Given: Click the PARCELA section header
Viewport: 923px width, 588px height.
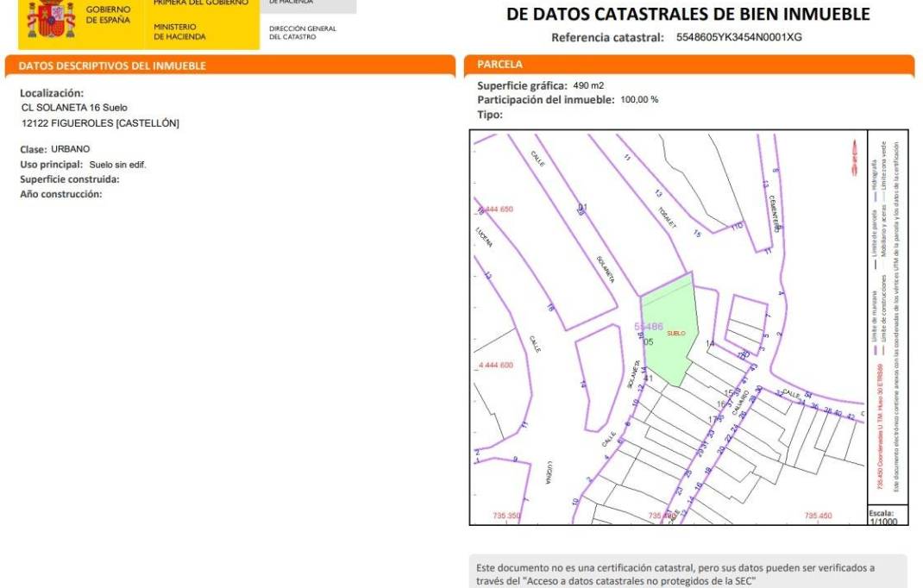Looking at the screenshot, I should click(x=500, y=65).
